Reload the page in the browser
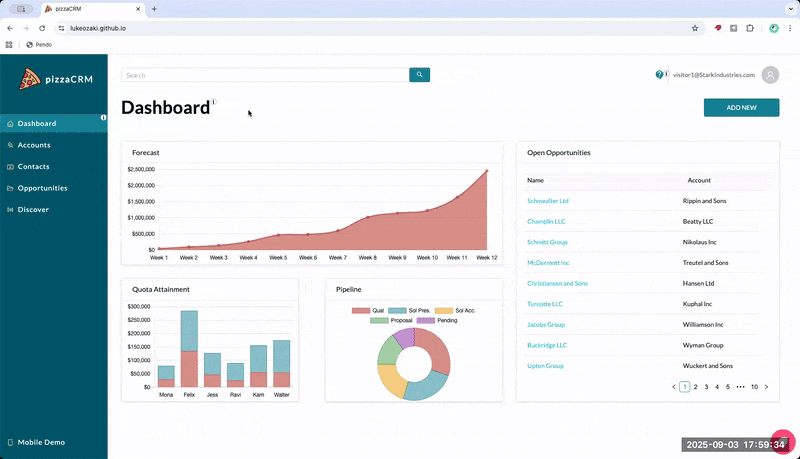800x459 pixels. [x=42, y=28]
